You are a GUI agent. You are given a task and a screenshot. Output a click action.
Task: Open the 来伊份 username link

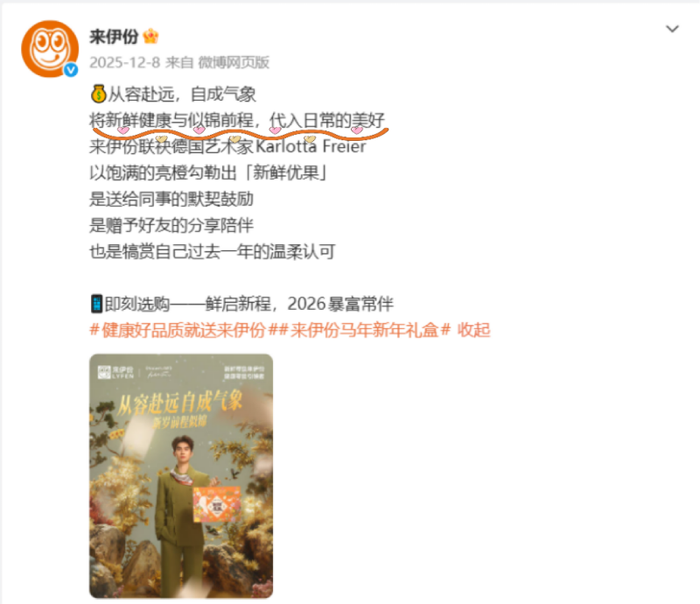coord(114,36)
